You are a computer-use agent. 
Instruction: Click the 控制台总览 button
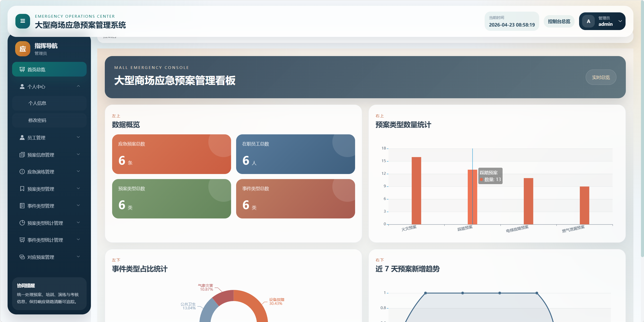pos(559,21)
